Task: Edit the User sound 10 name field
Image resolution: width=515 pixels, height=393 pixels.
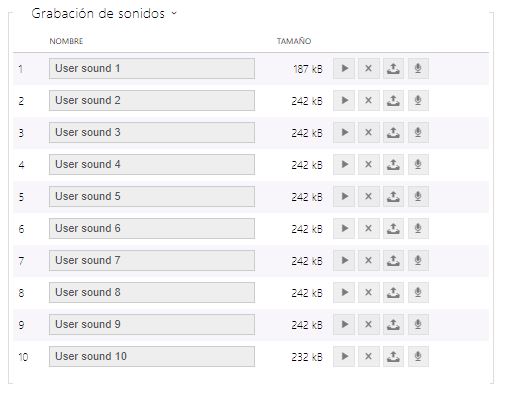Action: 152,357
